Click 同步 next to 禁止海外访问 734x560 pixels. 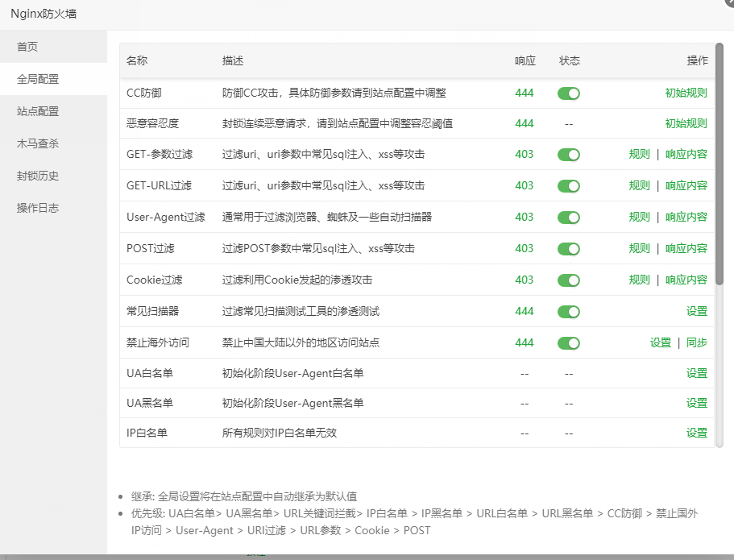coord(698,342)
